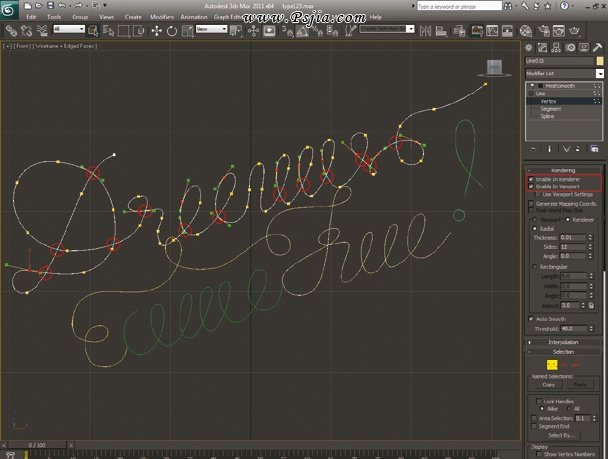The image size is (608, 459).
Task: Activate the Select and Scale tool
Action: 187,31
